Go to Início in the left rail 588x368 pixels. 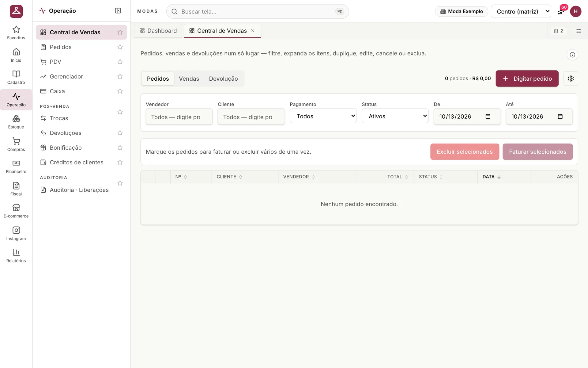[16, 55]
